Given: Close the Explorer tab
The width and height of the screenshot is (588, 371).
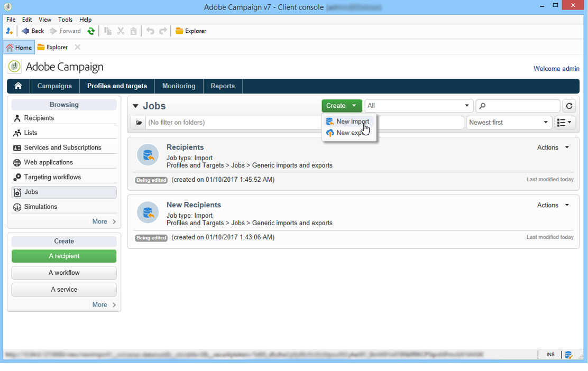Looking at the screenshot, I should coord(77,47).
